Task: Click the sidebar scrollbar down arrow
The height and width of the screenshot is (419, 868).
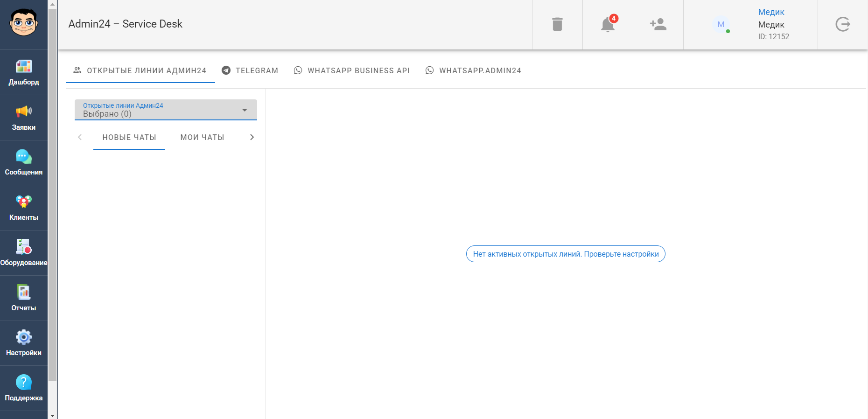Action: pyautogui.click(x=53, y=415)
